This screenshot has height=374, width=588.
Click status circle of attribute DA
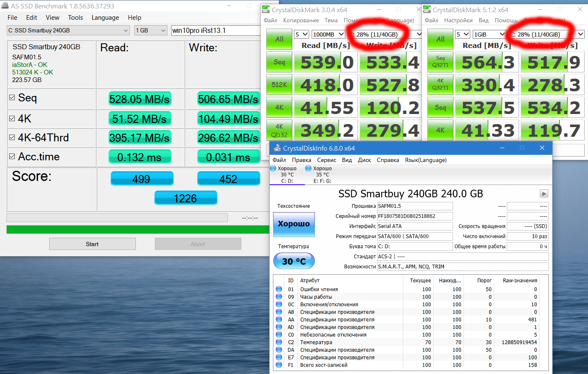279,350
